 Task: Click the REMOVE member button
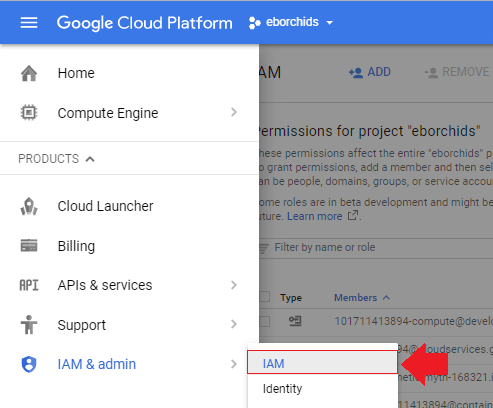(456, 72)
